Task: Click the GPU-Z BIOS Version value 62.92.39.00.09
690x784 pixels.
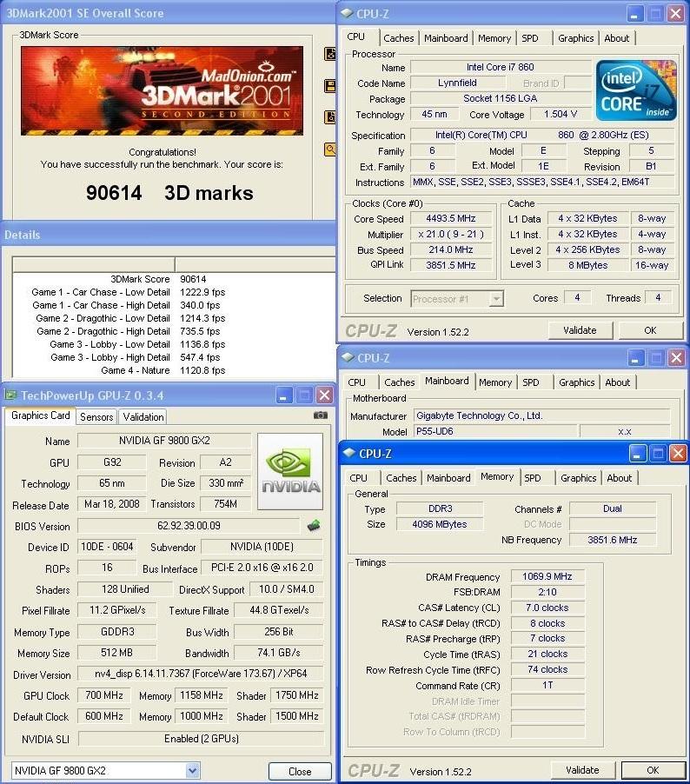Action: click(x=189, y=526)
